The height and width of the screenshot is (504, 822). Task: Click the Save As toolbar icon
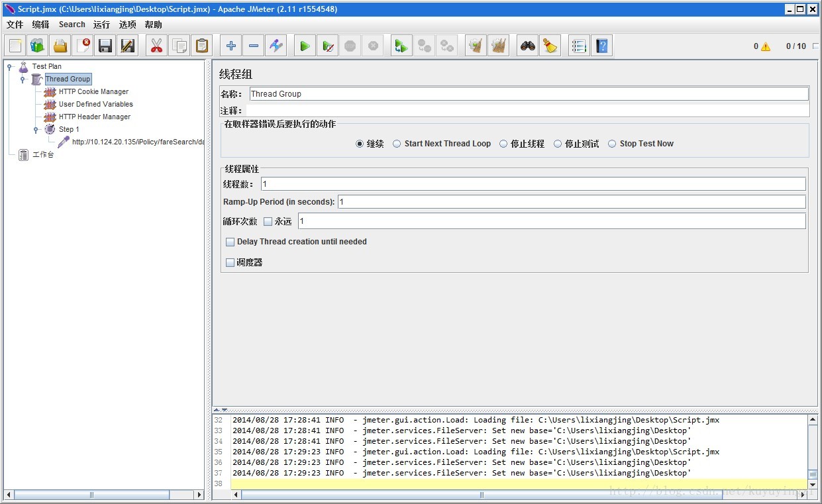click(x=128, y=46)
